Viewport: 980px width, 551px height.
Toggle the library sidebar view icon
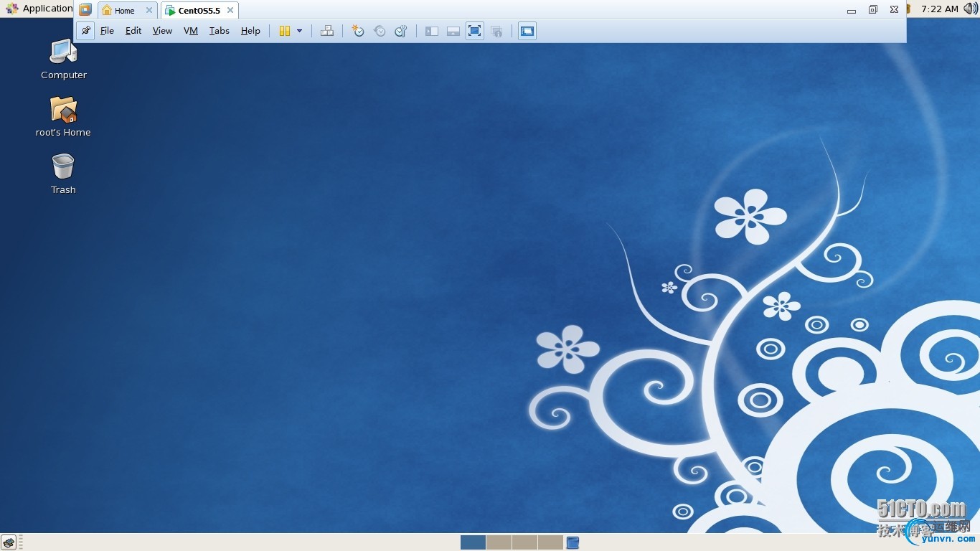(x=432, y=31)
